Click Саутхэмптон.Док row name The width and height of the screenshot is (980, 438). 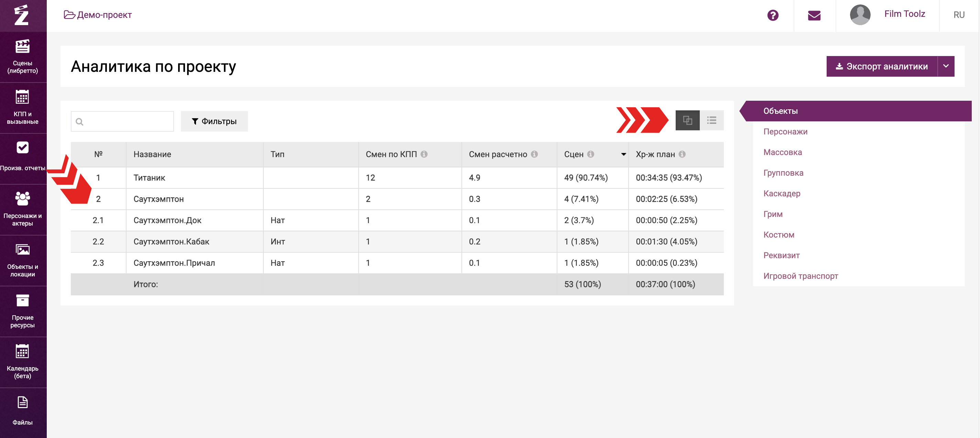click(x=167, y=220)
